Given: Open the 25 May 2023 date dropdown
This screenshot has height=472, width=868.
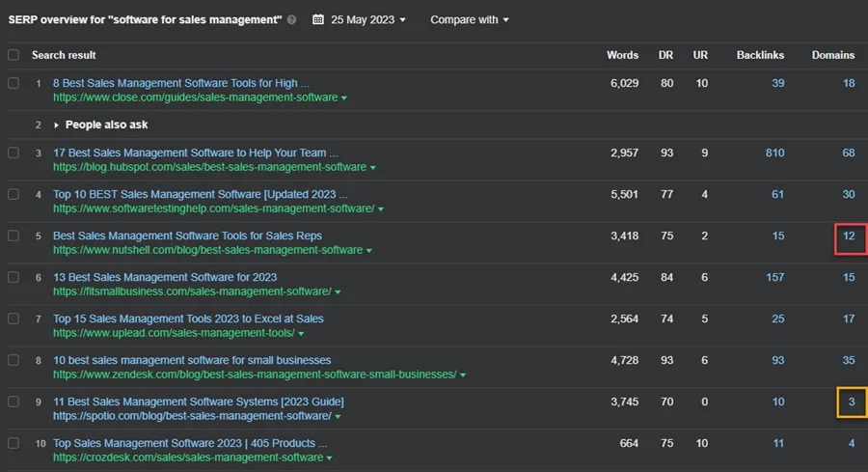Looking at the screenshot, I should 368,20.
